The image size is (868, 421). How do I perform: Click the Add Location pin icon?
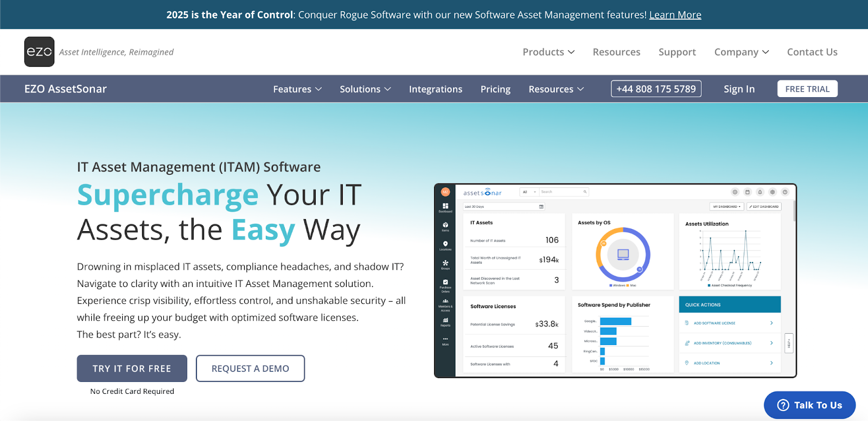687,363
